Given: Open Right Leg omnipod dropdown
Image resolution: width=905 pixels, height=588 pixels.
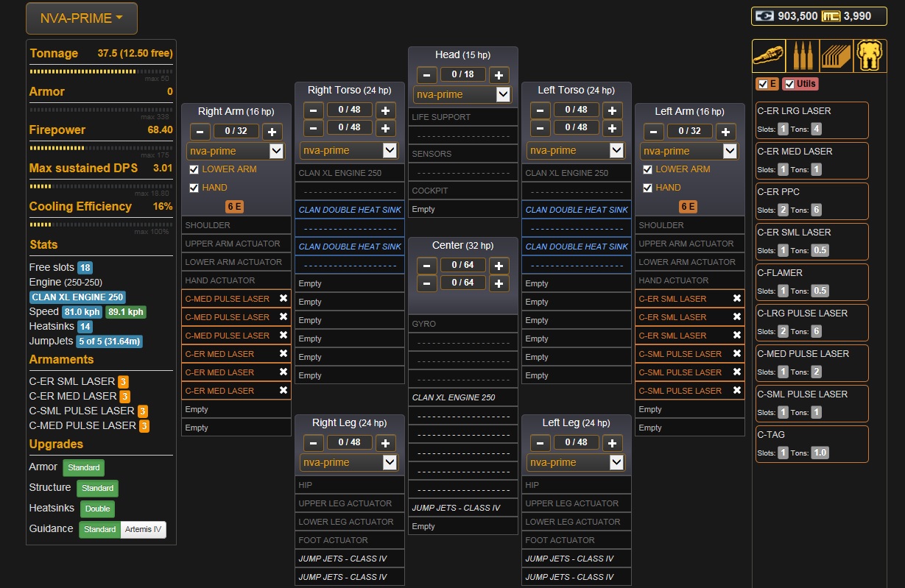Looking at the screenshot, I should tap(349, 462).
